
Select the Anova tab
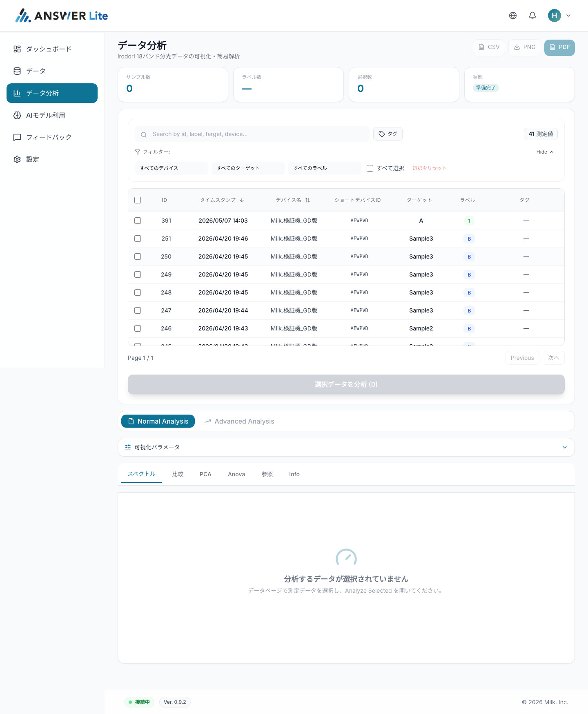coord(236,474)
